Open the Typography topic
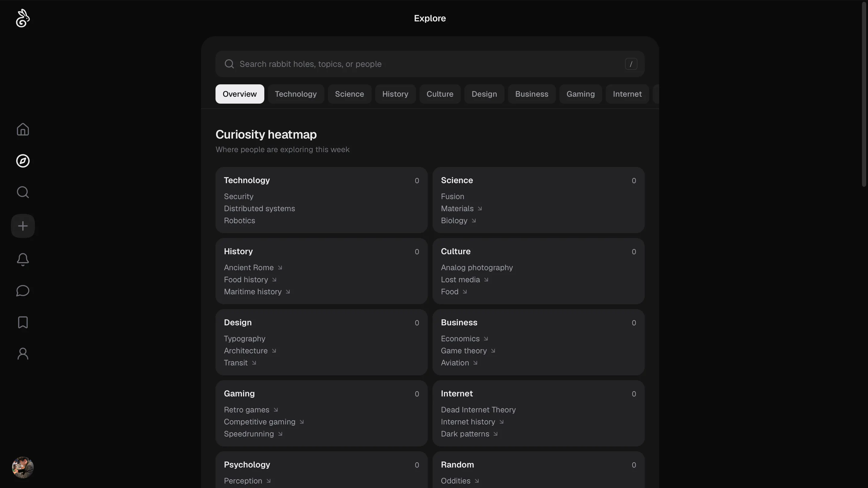The image size is (868, 488). click(x=244, y=339)
